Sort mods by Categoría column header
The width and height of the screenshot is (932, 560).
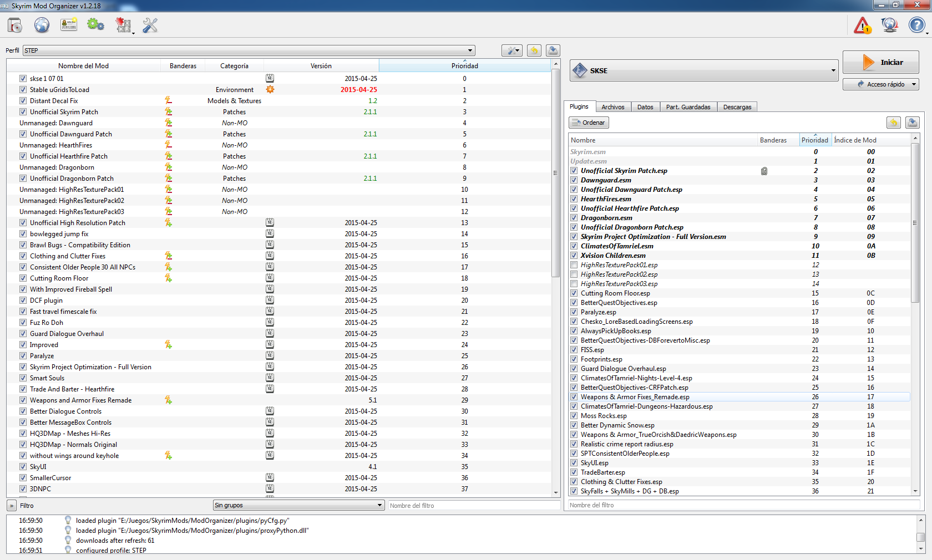tap(234, 65)
